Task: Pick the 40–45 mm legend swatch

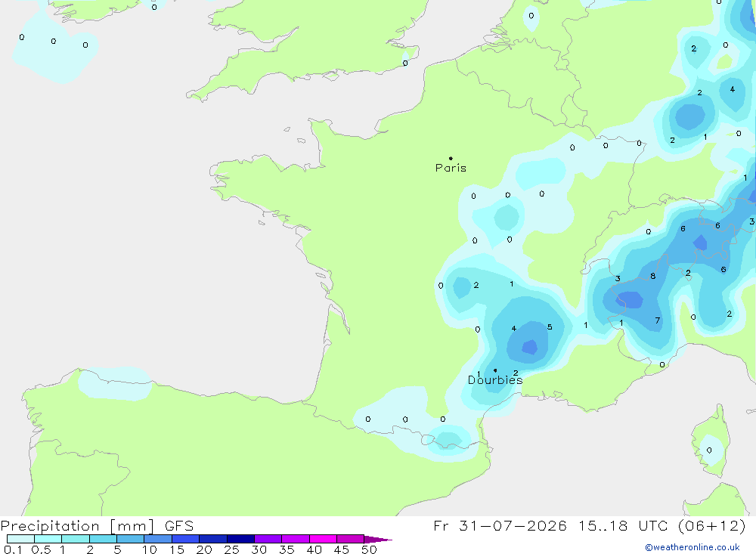Action: (x=323, y=539)
